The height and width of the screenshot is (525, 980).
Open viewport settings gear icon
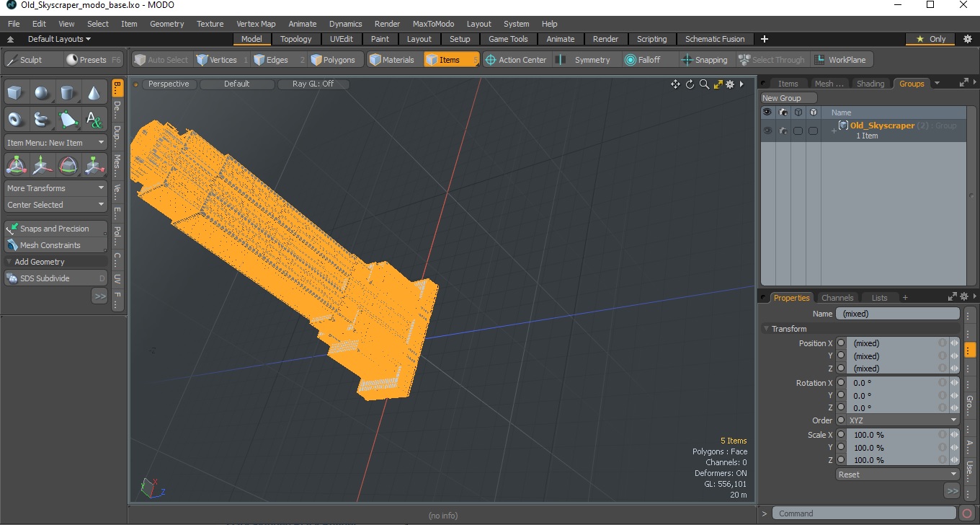[x=730, y=84]
